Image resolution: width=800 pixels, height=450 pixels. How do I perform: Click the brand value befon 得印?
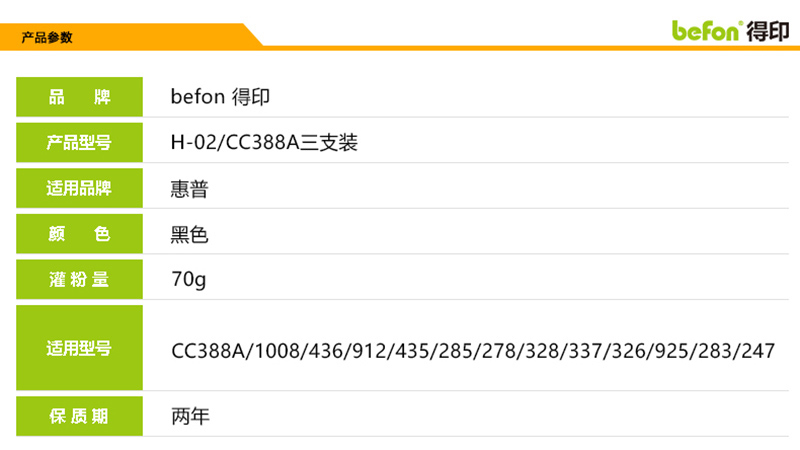220,97
